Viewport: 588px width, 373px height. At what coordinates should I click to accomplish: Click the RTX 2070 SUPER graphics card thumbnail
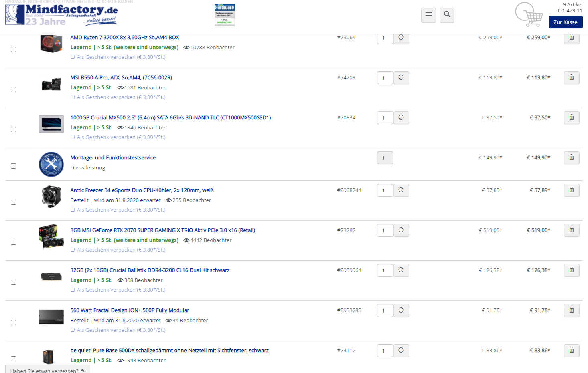(51, 236)
